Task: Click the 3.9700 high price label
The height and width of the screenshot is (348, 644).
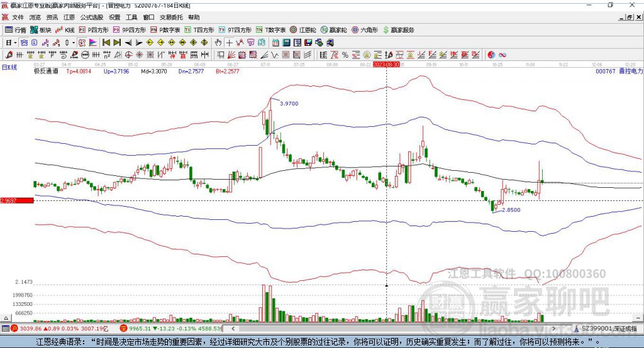Action: [289, 104]
